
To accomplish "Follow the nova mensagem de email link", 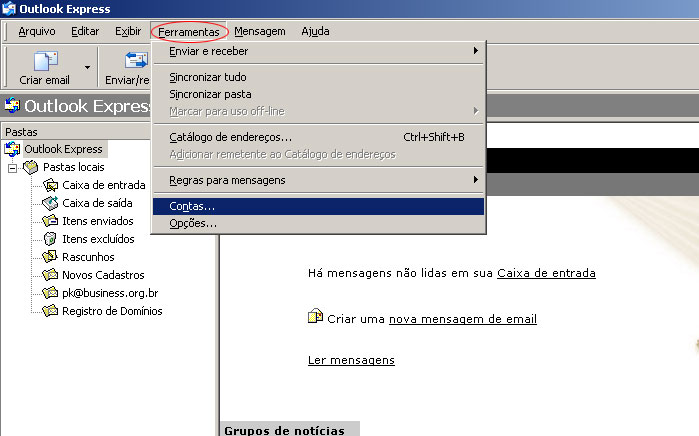I will click(463, 319).
